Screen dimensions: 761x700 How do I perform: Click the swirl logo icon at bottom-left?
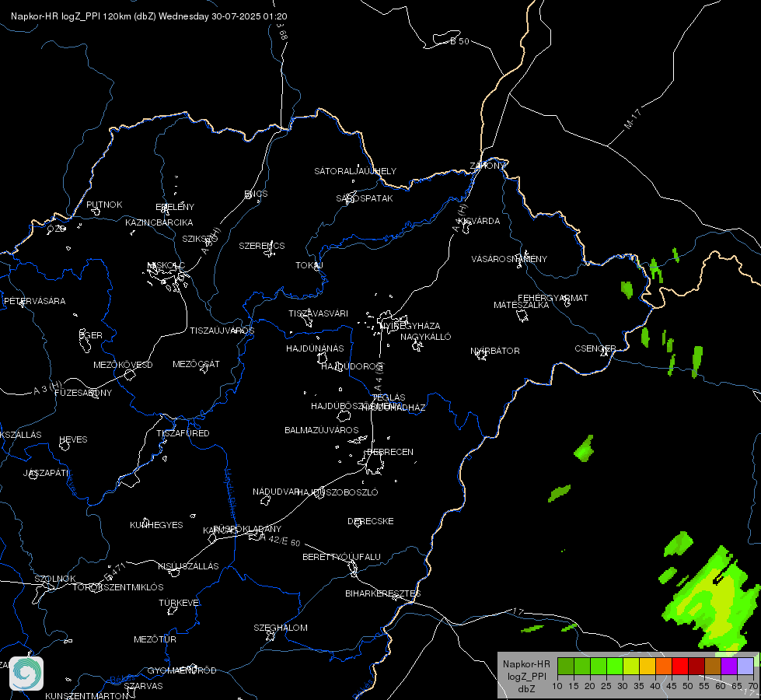tap(26, 674)
